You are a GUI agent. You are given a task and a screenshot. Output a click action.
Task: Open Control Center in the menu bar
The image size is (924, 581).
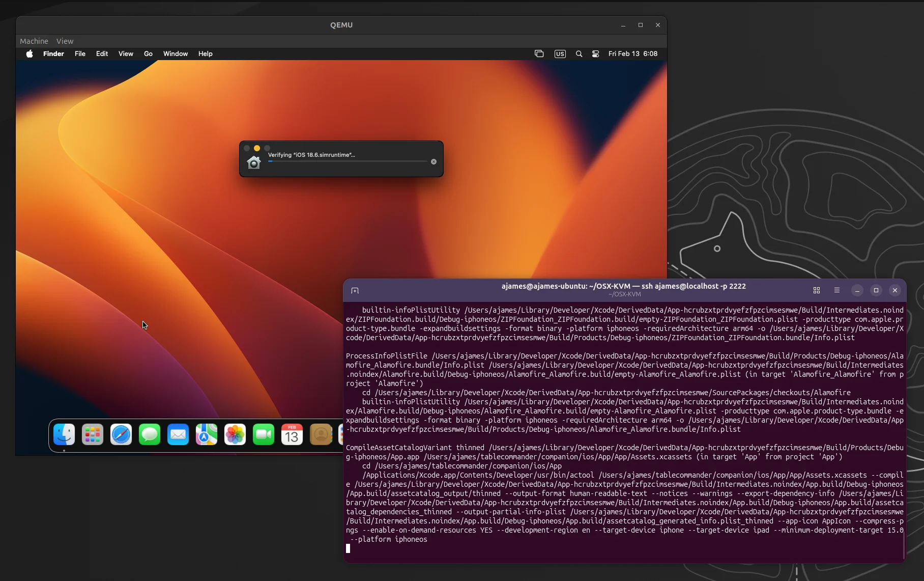click(595, 53)
